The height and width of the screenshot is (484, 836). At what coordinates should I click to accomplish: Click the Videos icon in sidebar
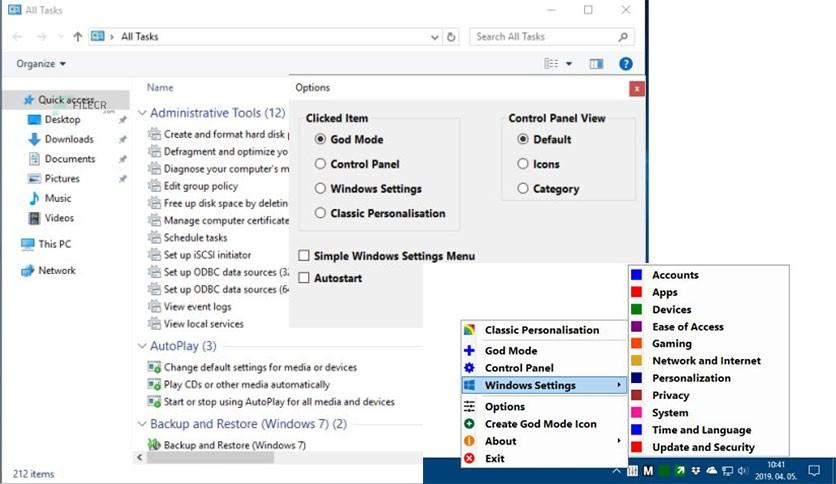34,218
